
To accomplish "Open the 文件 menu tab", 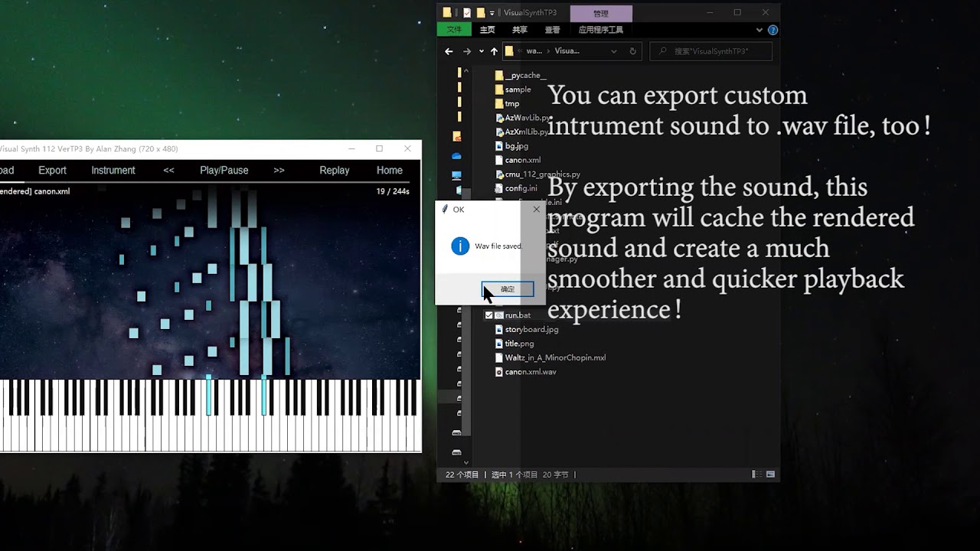I will click(x=454, y=30).
